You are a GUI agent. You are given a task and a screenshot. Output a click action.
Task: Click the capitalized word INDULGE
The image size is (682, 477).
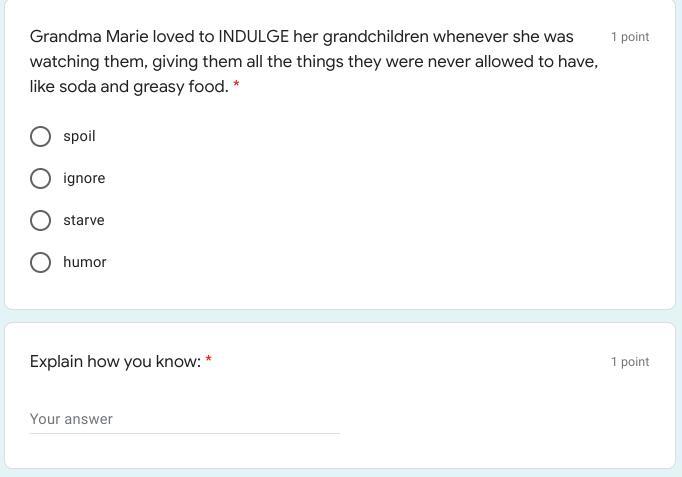(x=254, y=37)
